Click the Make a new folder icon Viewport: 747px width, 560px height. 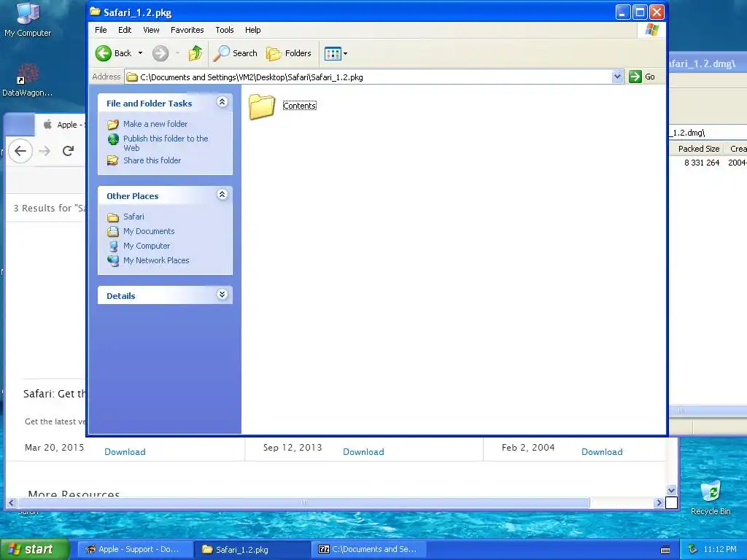pos(113,124)
